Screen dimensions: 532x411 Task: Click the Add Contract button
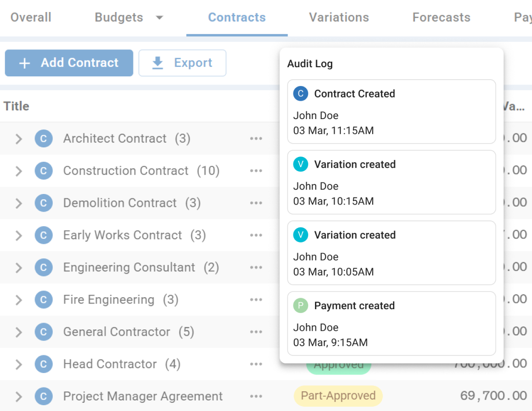(69, 62)
